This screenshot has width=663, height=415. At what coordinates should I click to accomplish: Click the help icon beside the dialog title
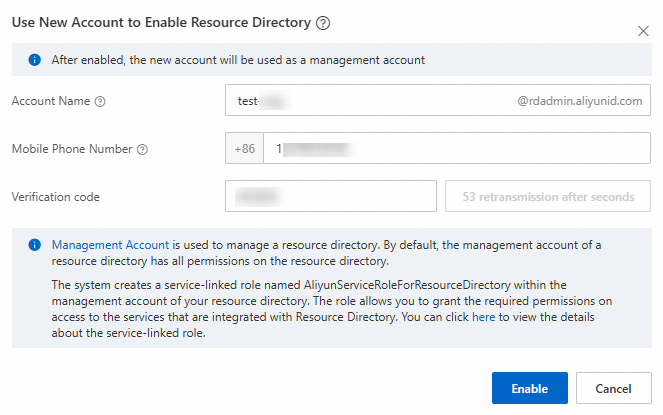pos(323,22)
